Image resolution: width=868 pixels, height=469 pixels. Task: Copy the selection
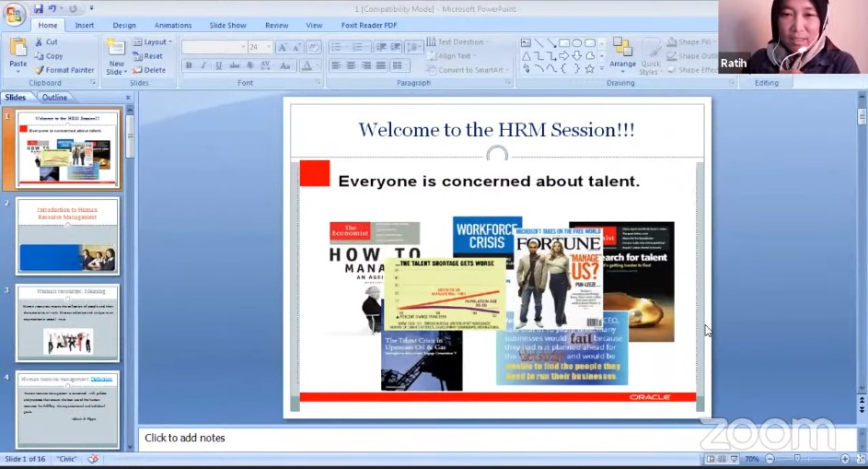tap(48, 56)
